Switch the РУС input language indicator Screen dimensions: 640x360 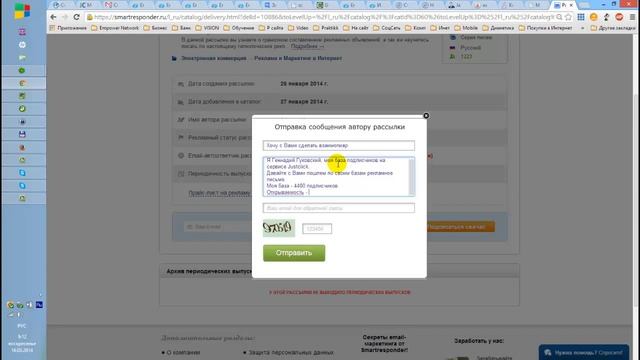[x=22, y=326]
